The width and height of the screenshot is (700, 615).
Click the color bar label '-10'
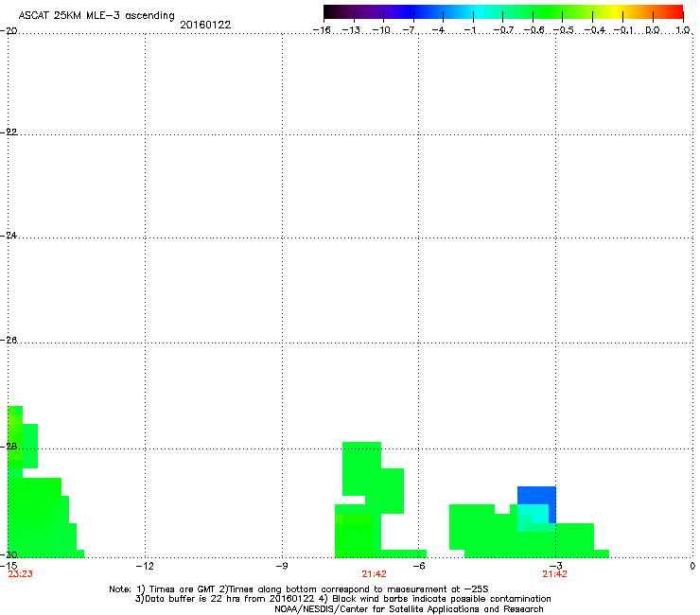tap(381, 30)
